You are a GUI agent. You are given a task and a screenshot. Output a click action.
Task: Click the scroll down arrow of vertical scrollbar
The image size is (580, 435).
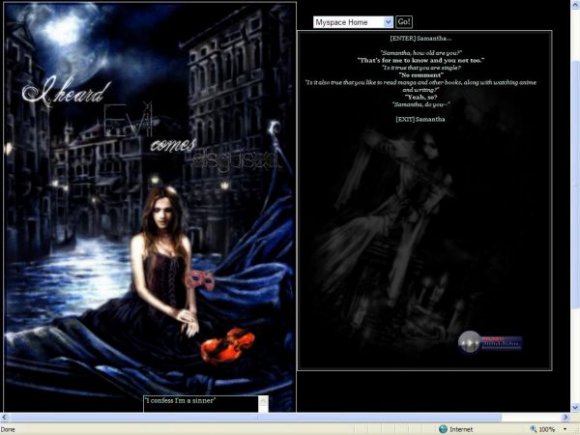point(575,407)
